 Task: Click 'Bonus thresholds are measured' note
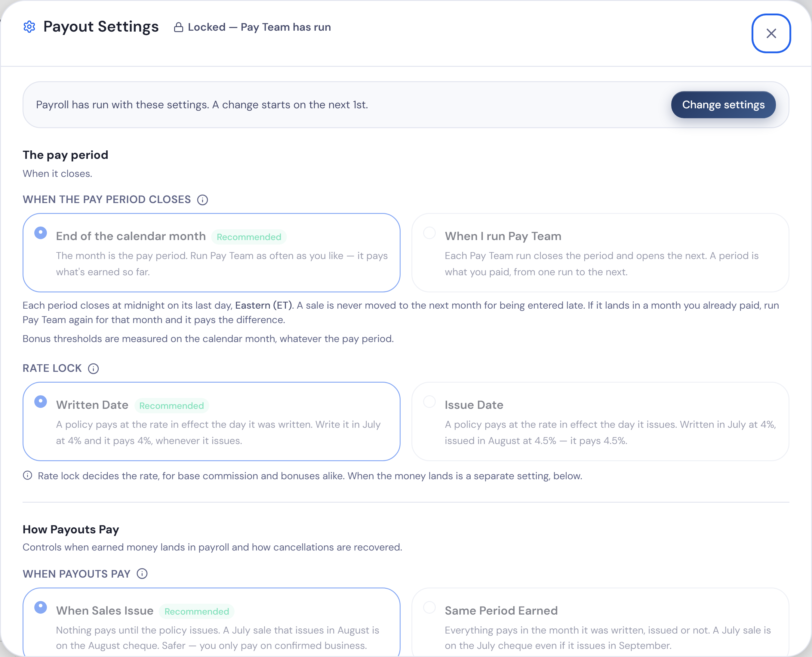(x=208, y=339)
